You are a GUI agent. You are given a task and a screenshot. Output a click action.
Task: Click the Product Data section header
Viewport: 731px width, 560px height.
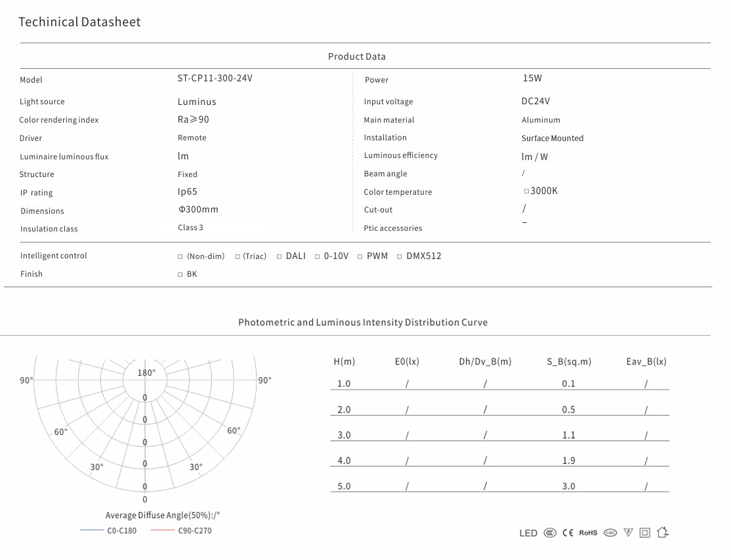(357, 56)
